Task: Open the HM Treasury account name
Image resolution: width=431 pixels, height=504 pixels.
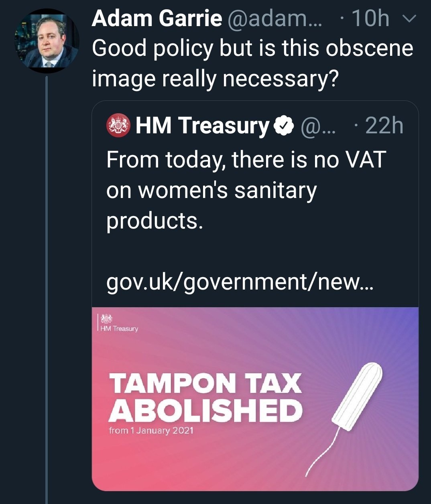Action: (x=202, y=125)
